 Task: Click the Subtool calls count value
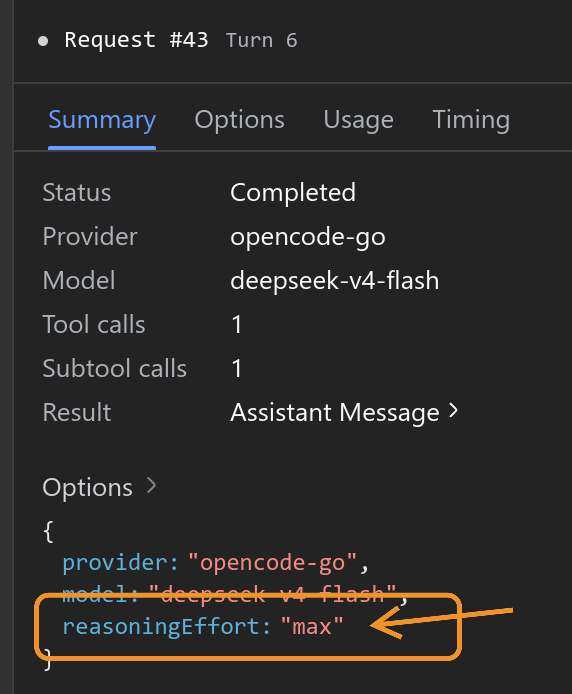(237, 368)
